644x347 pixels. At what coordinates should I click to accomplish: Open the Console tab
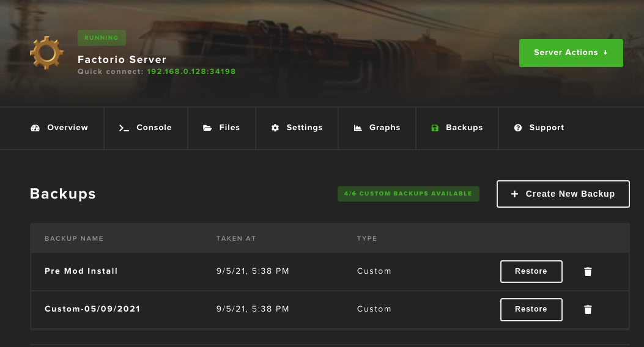(146, 128)
